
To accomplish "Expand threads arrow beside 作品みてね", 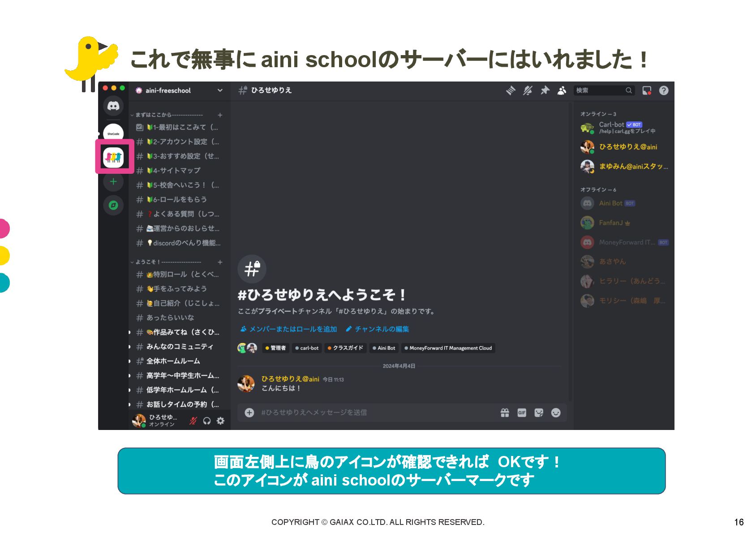I will [130, 332].
